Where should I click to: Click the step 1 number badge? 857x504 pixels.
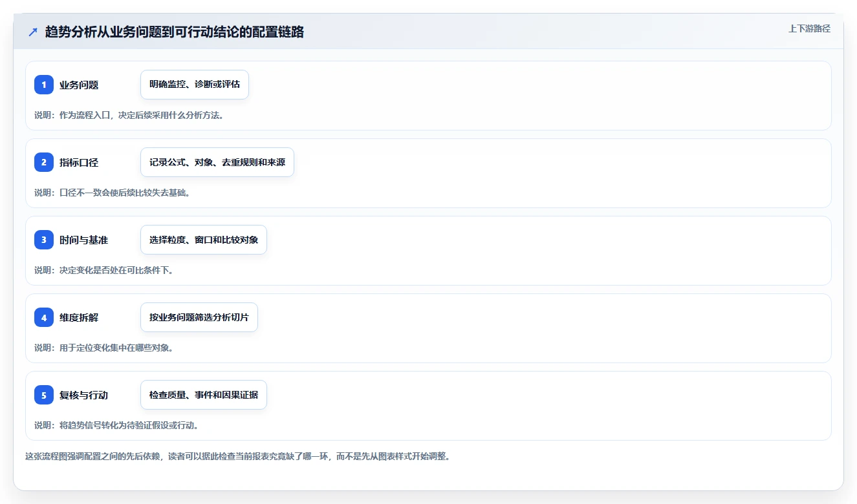coord(44,85)
